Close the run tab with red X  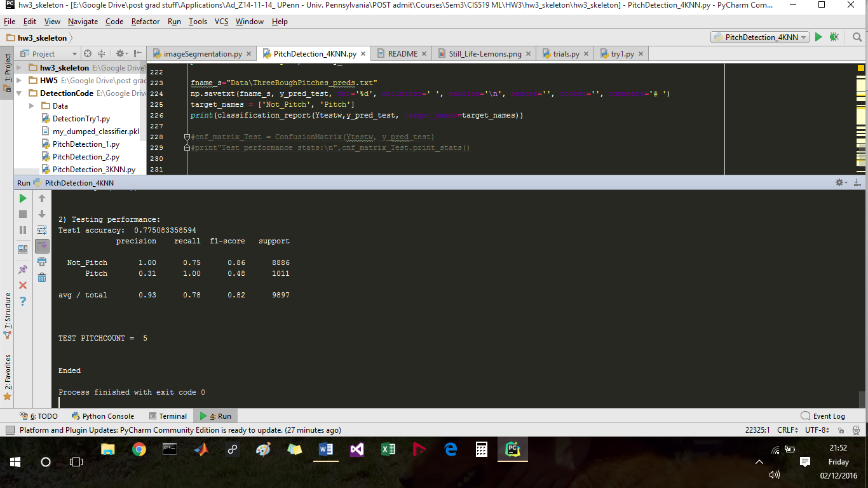point(23,285)
